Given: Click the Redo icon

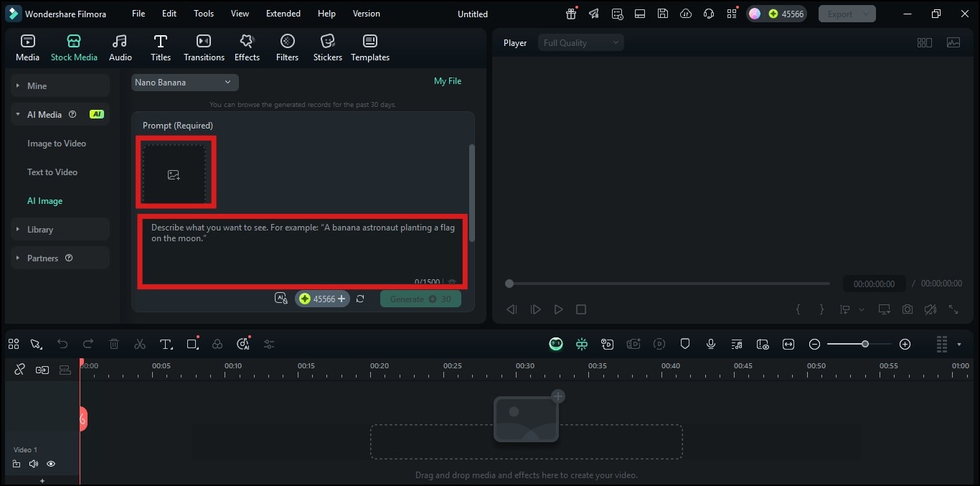Looking at the screenshot, I should [88, 344].
